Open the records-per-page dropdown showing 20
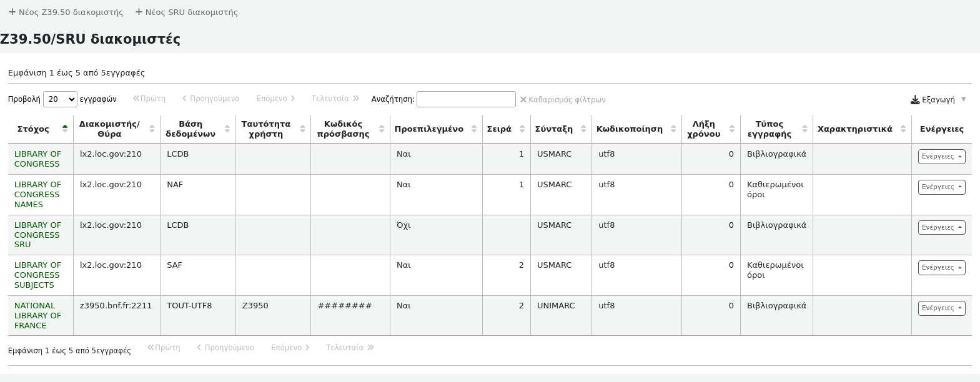 [60, 99]
